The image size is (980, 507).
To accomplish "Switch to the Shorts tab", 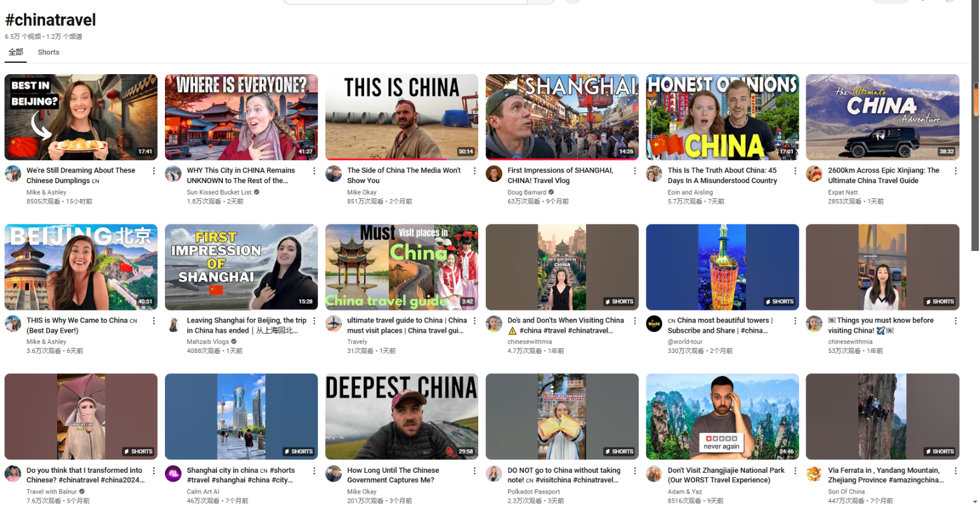I will [48, 53].
